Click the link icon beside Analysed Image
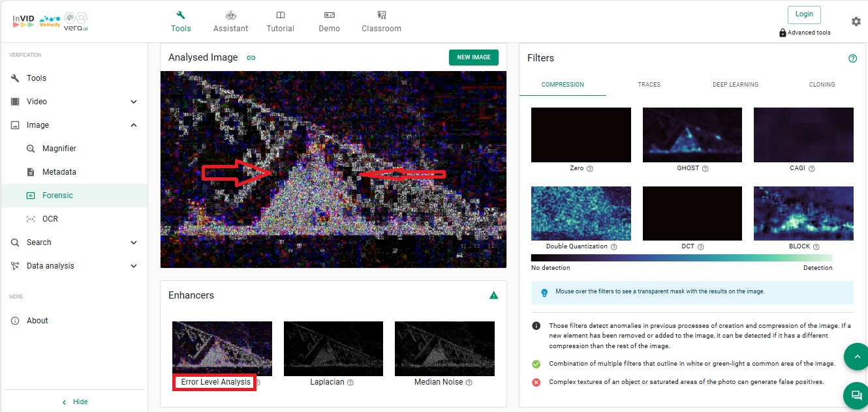The image size is (868, 412). (x=251, y=57)
